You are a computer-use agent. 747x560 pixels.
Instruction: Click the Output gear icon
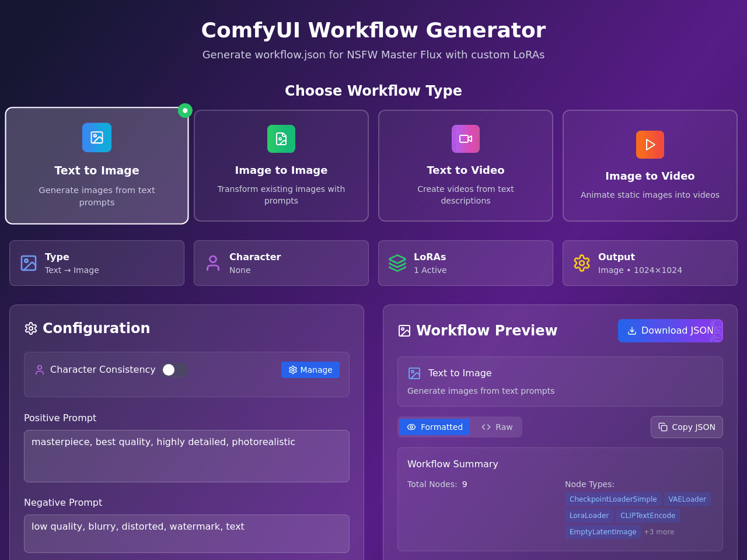[582, 263]
